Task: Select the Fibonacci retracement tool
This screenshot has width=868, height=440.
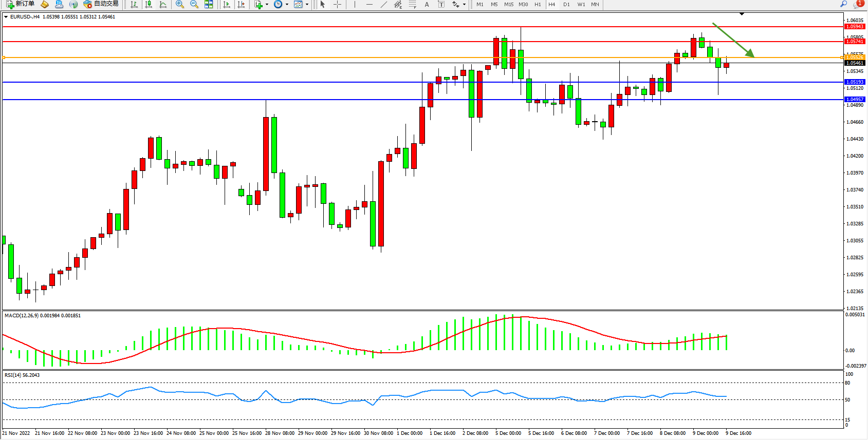Action: 412,4
